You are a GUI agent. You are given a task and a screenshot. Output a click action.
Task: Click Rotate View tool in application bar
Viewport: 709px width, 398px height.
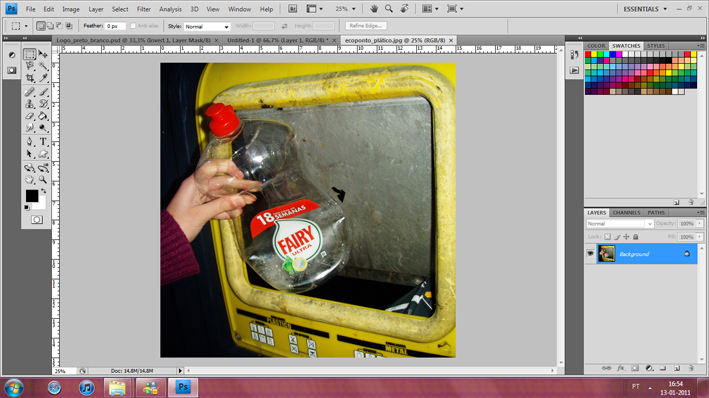(x=404, y=9)
